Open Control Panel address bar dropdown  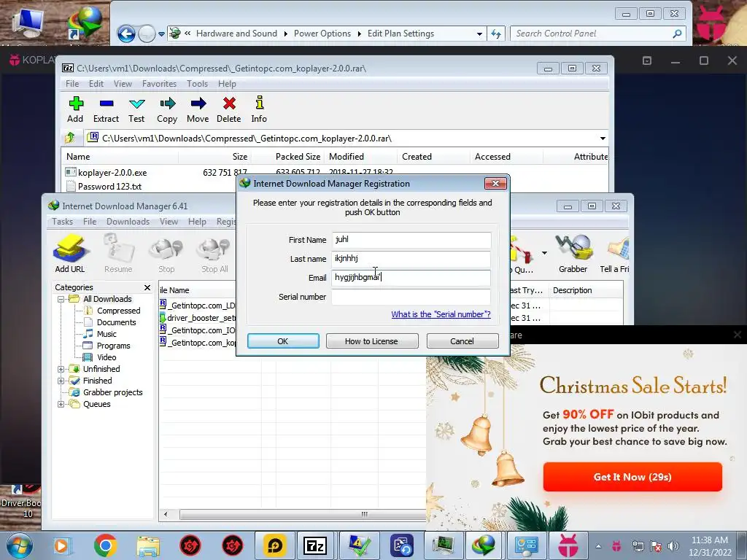pos(479,34)
